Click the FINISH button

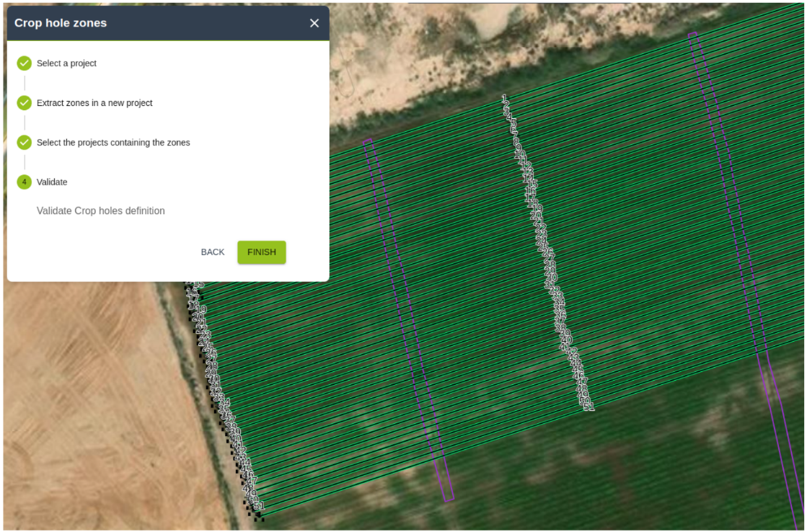261,252
